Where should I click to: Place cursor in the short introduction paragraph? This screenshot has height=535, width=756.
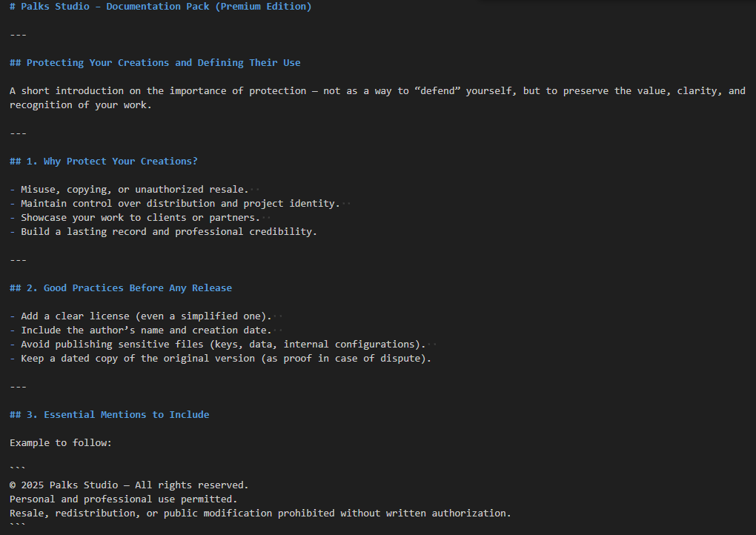point(296,91)
